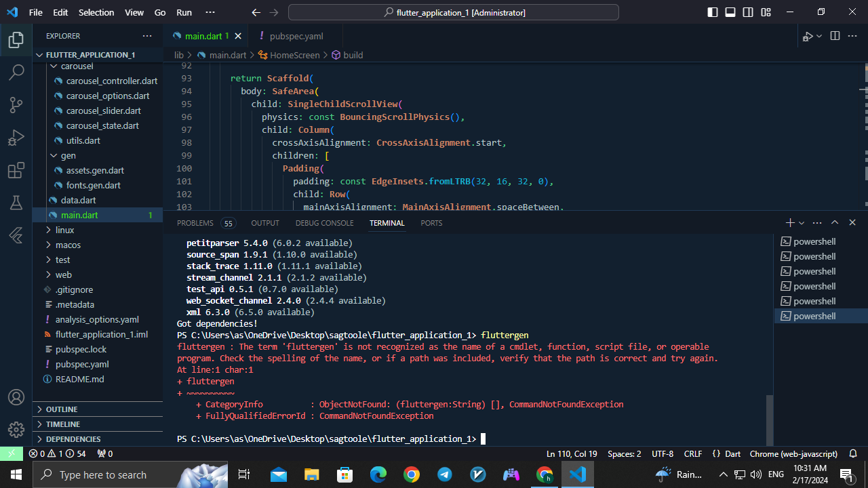Open the launch profile dropdown beside plus
Screen dimensions: 868x488
coord(802,222)
